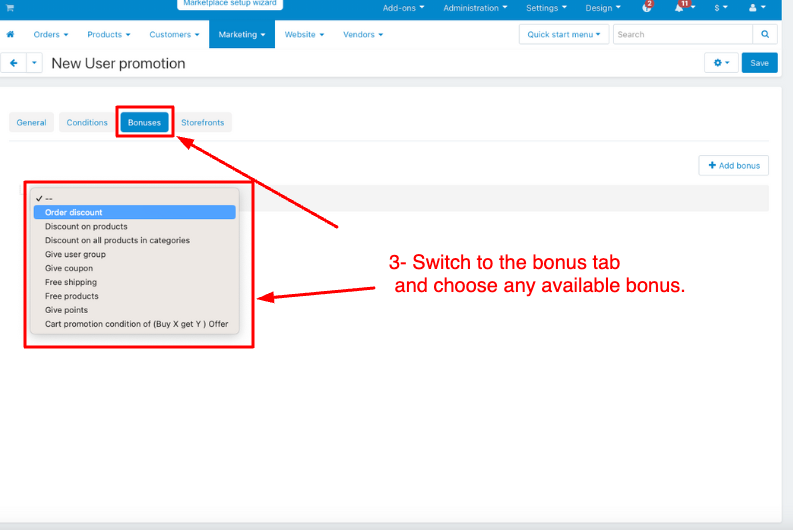
Task: Switch to the Storefronts tab
Action: (202, 122)
